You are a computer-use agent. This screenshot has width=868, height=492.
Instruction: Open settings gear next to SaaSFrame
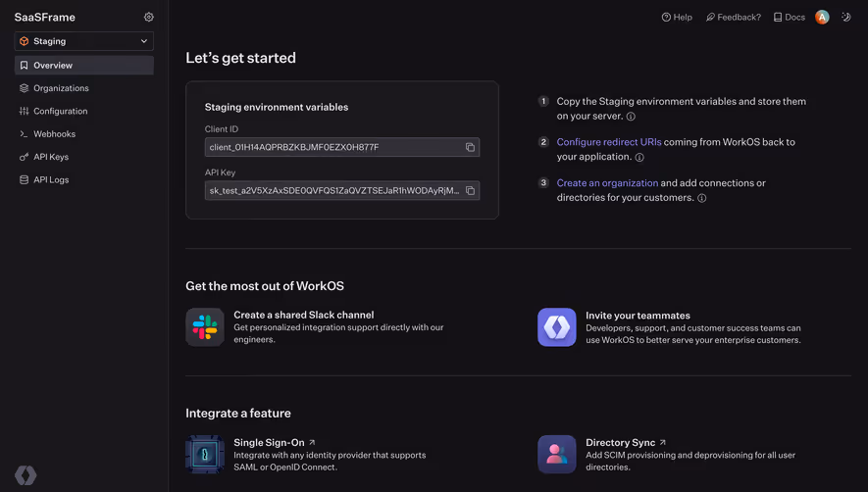tap(149, 18)
